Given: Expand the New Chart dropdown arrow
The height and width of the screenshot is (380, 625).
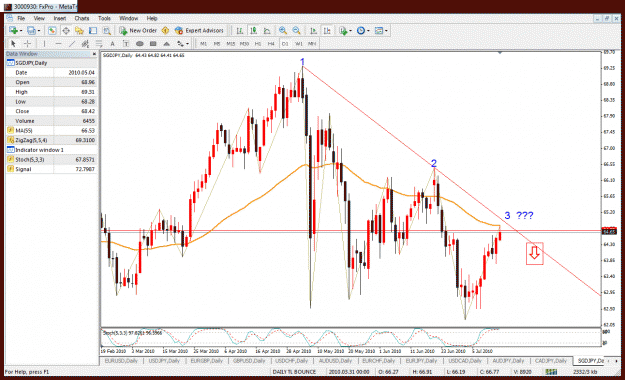Looking at the screenshot, I should click(x=20, y=31).
